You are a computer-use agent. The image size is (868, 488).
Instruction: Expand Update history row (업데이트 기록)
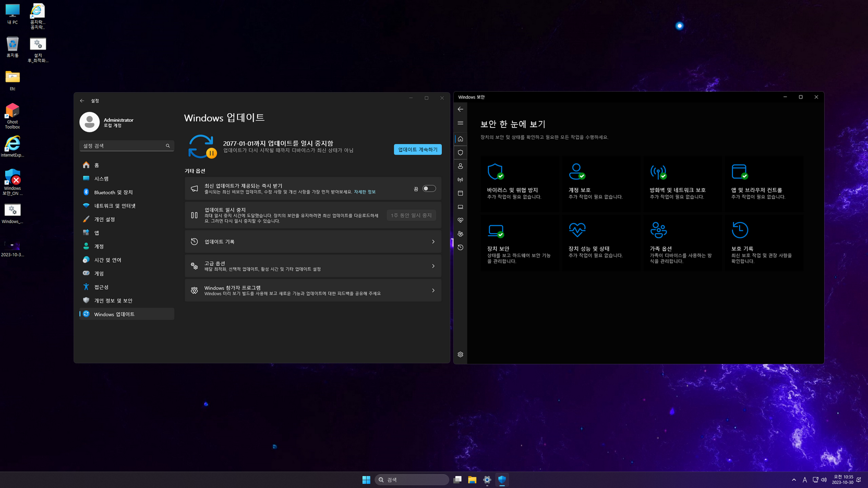[313, 242]
